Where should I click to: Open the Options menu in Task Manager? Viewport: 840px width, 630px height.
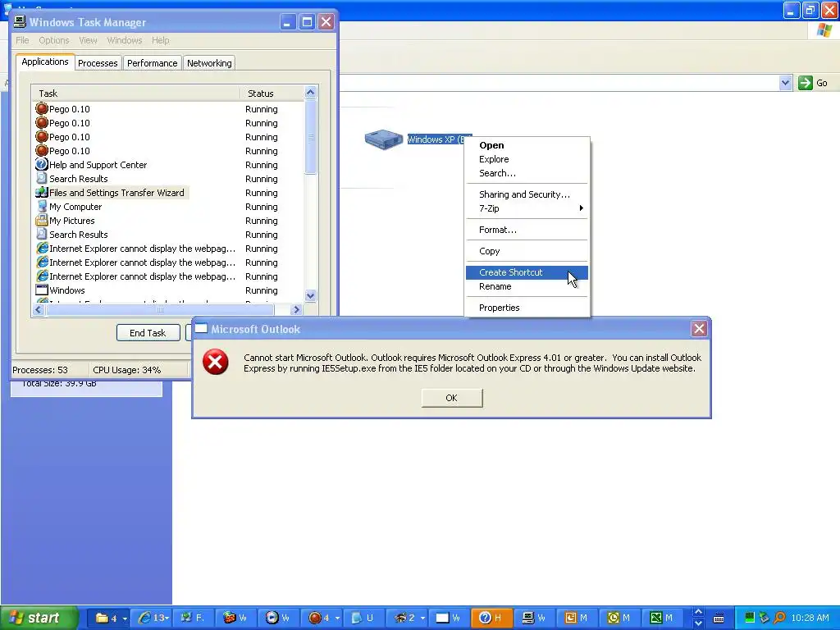point(53,40)
